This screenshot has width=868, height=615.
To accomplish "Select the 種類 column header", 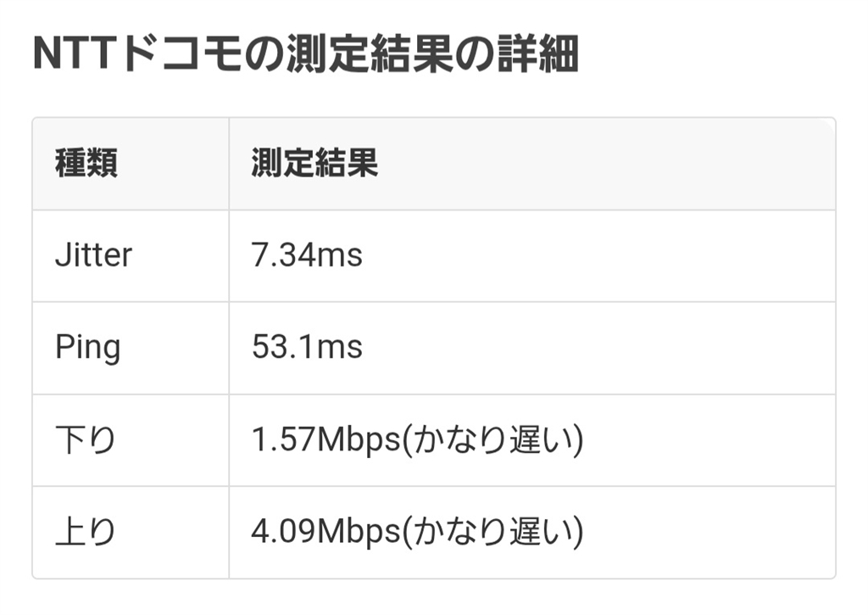I will click(86, 163).
